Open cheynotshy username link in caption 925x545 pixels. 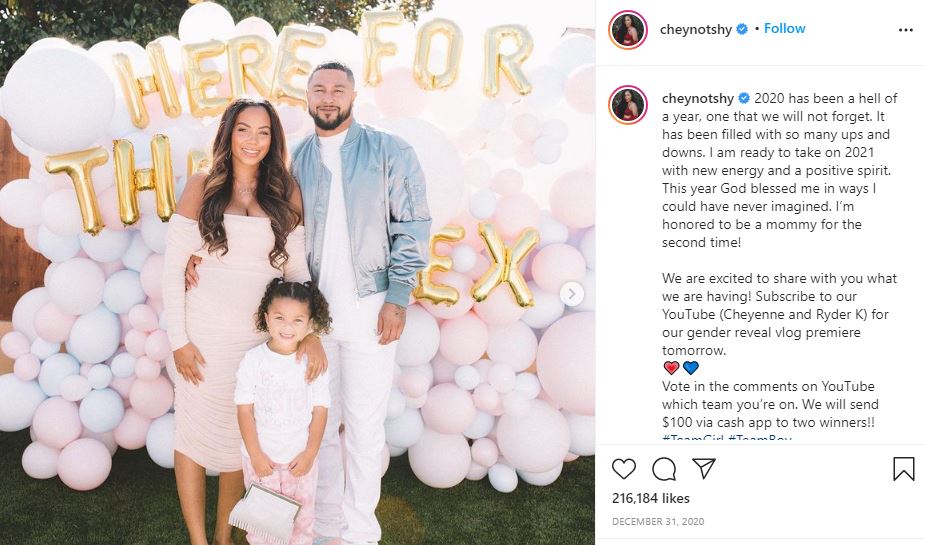click(698, 98)
